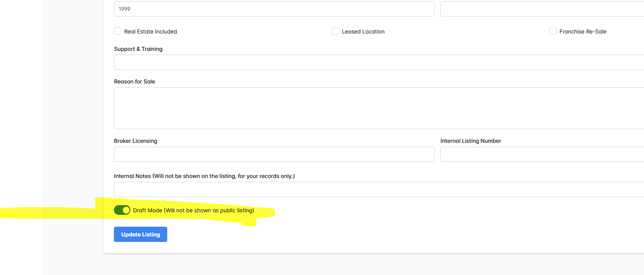Enable the Franchise Re-Sale checkbox
The width and height of the screenshot is (644, 275).
coord(553,31)
